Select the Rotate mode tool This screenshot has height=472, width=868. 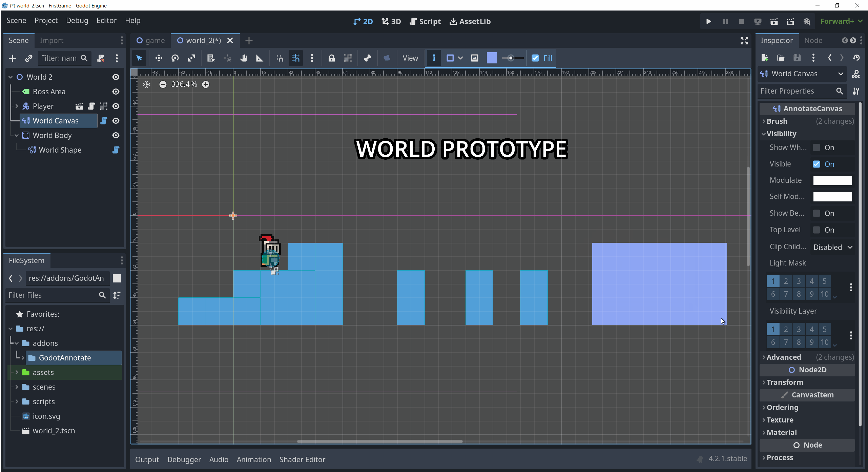tap(175, 58)
